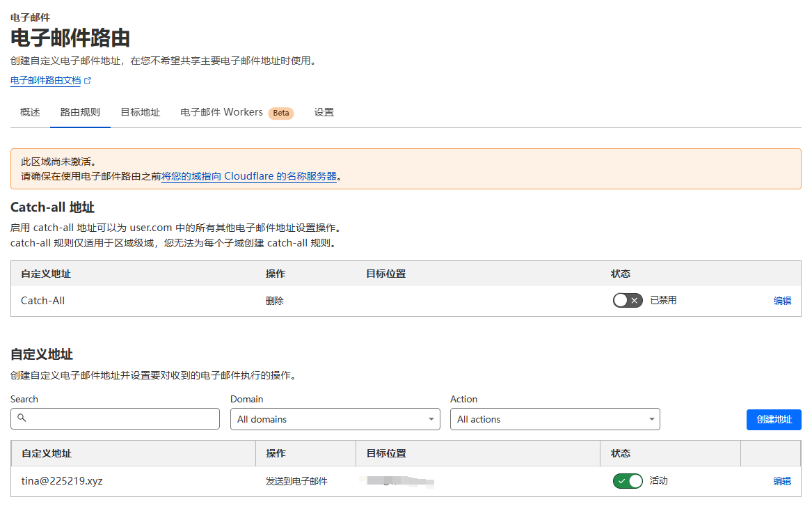Open the 设置 tab
The image size is (812, 511).
[324, 112]
